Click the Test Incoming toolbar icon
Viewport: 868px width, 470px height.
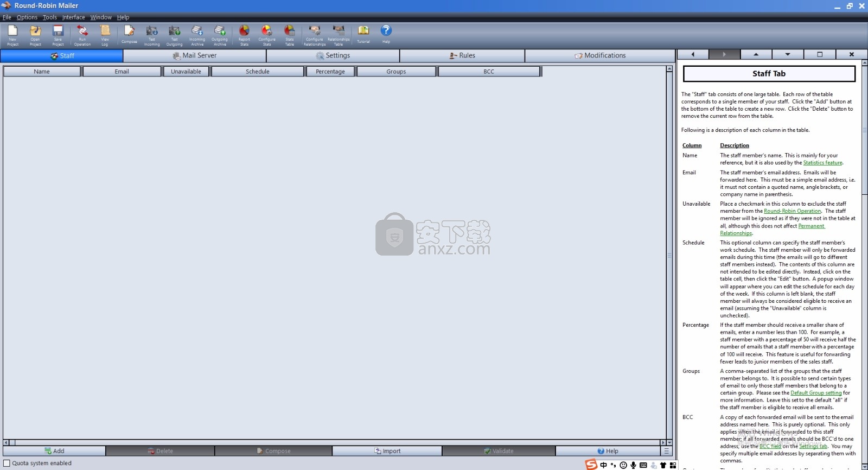[152, 35]
